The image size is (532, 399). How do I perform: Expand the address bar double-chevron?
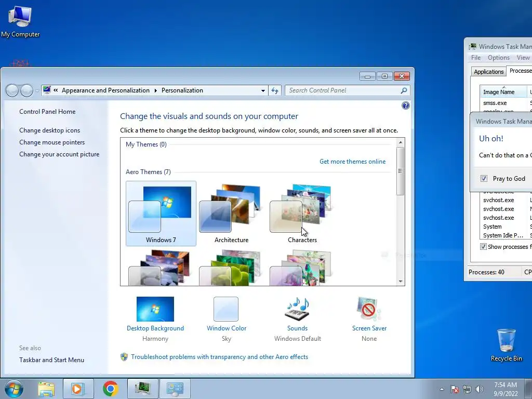point(56,90)
